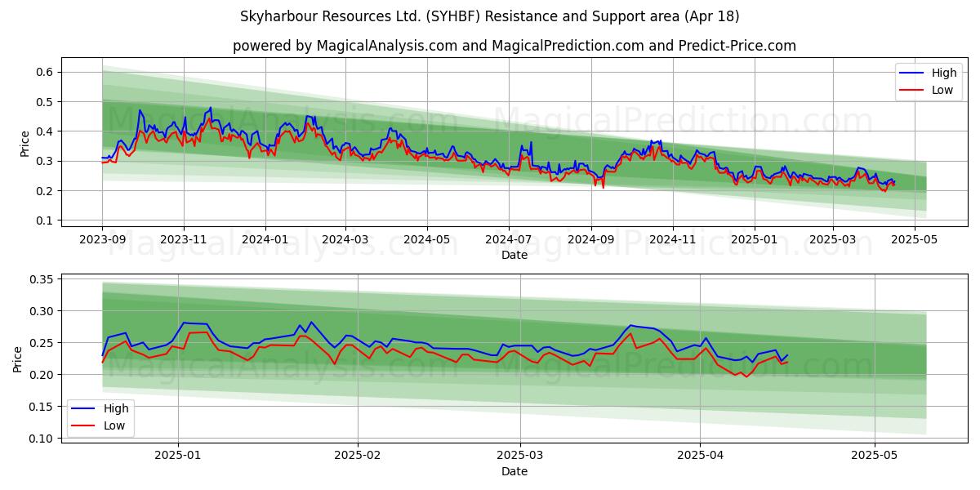980x490 pixels.
Task: Click the '0.25' price tick on bottom chart
Action: click(x=42, y=343)
